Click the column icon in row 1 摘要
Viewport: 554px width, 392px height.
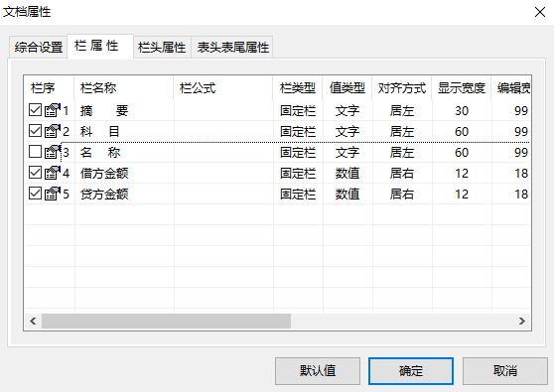(53, 110)
